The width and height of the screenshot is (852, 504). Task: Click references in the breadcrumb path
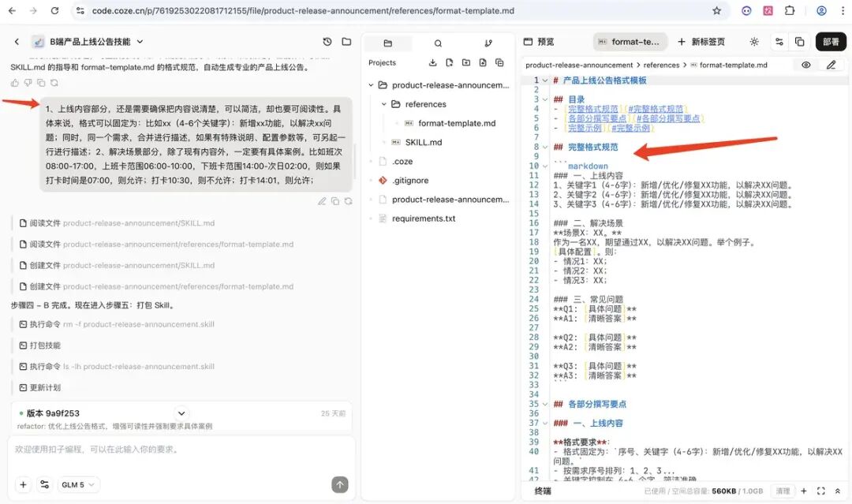pyautogui.click(x=661, y=65)
